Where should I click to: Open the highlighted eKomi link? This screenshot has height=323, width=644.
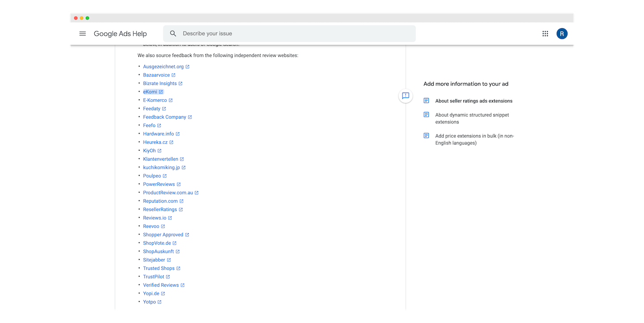point(150,92)
